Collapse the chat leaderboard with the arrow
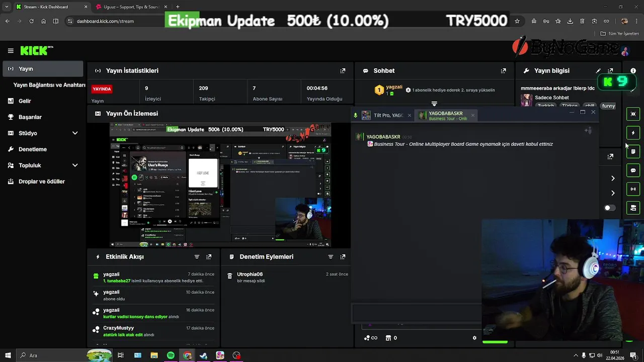This screenshot has height=362, width=644. [434, 104]
